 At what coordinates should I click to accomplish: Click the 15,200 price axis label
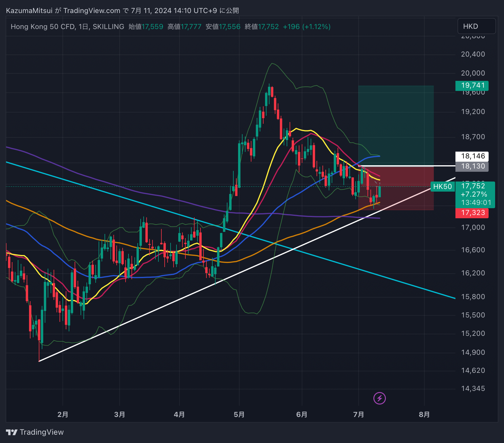point(473,333)
